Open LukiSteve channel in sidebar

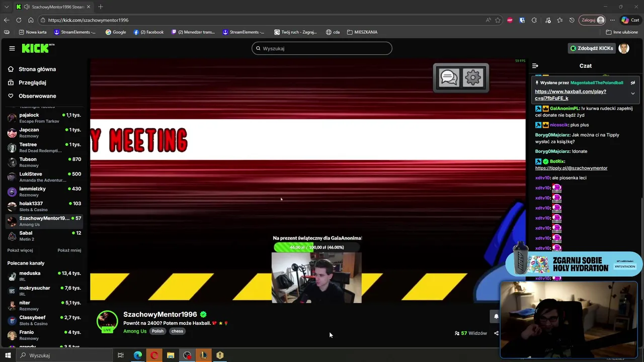pyautogui.click(x=44, y=177)
